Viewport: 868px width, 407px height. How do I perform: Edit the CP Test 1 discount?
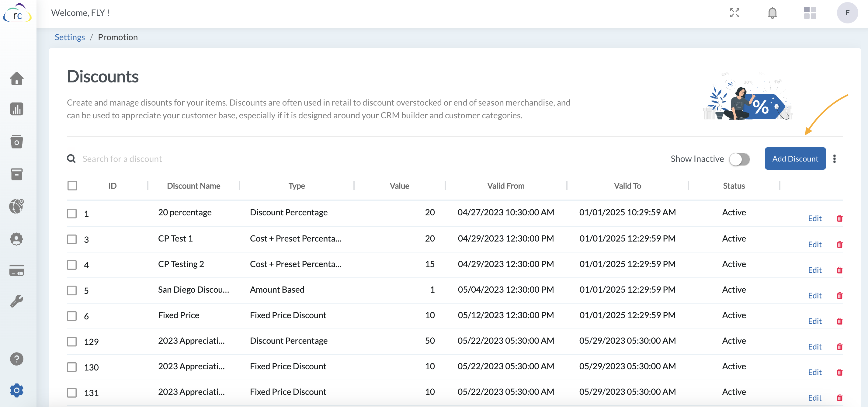click(x=814, y=244)
